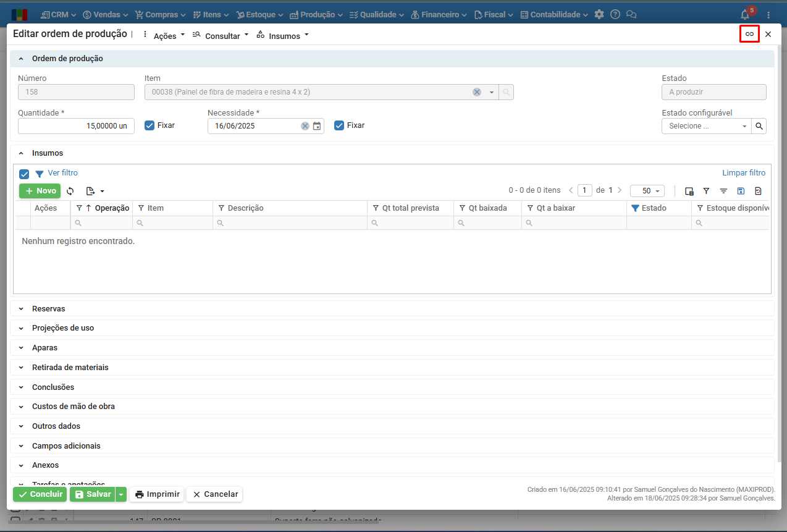
Task: Open the Vendas top menu
Action: [105, 14]
